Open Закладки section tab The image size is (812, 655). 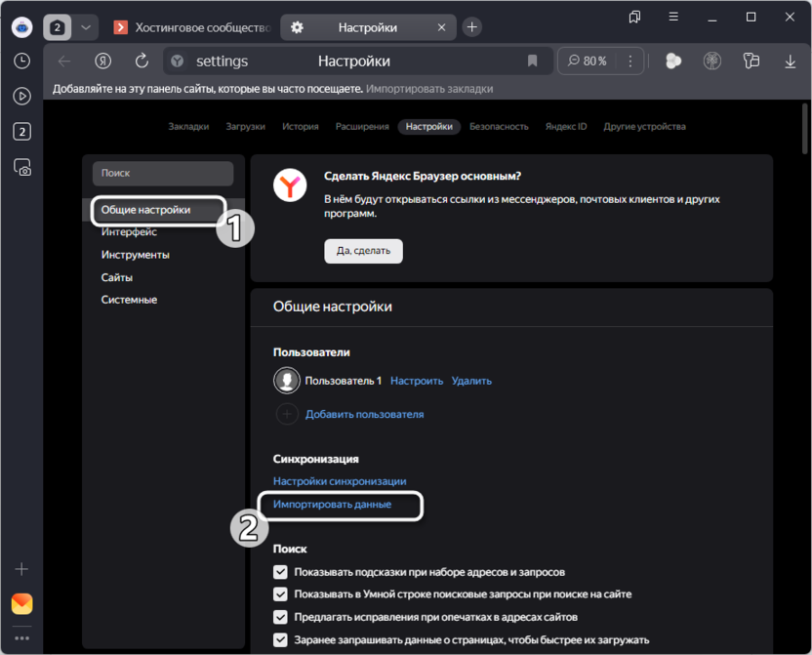click(x=188, y=126)
